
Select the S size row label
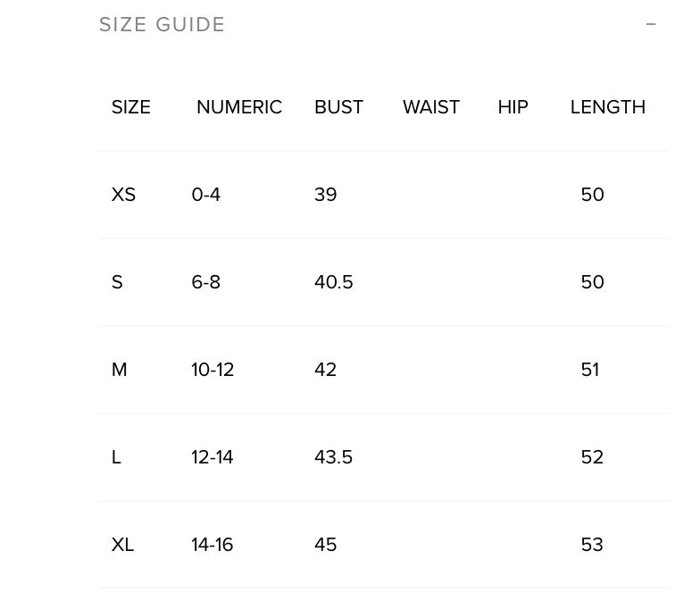coord(117,282)
